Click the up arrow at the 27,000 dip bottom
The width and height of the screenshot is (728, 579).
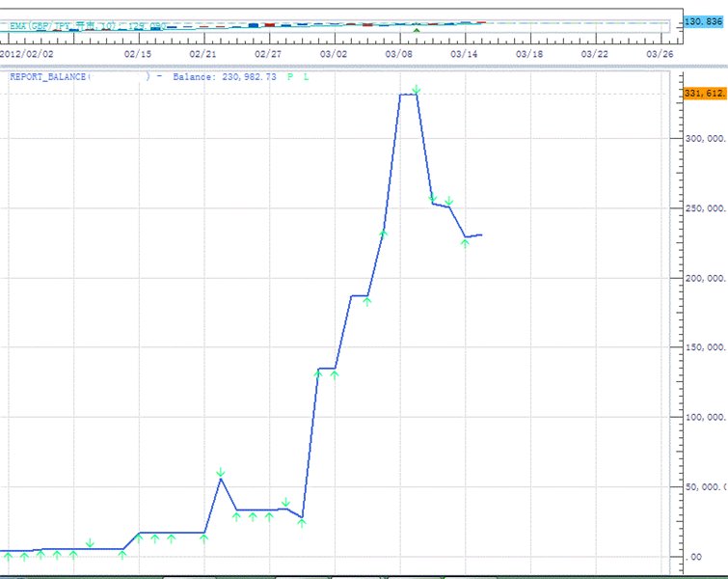point(302,523)
